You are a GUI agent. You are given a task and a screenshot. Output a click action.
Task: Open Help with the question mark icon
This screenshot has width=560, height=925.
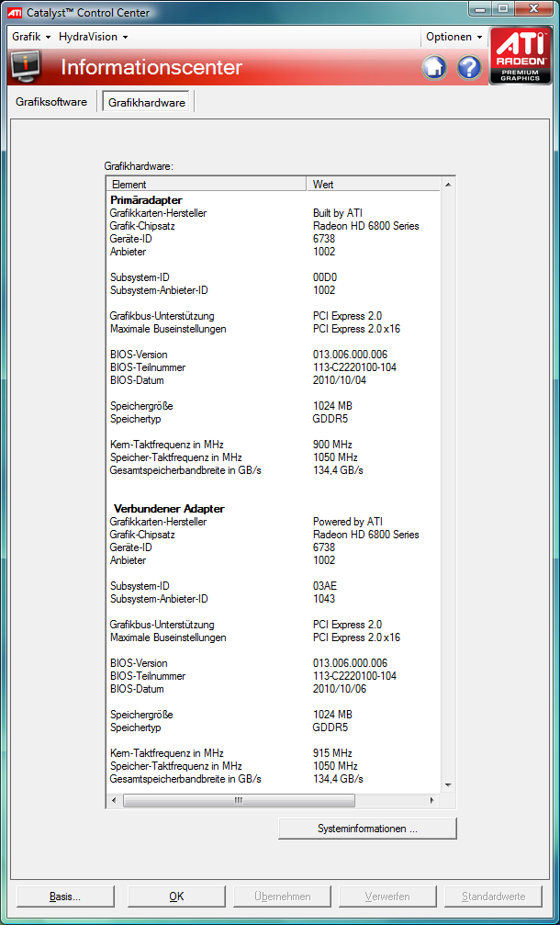pyautogui.click(x=469, y=68)
